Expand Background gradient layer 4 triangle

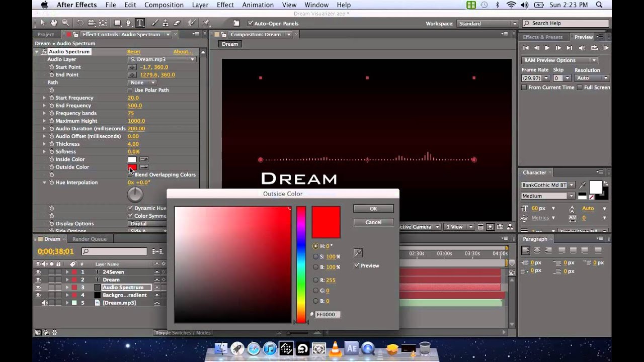coord(67,295)
